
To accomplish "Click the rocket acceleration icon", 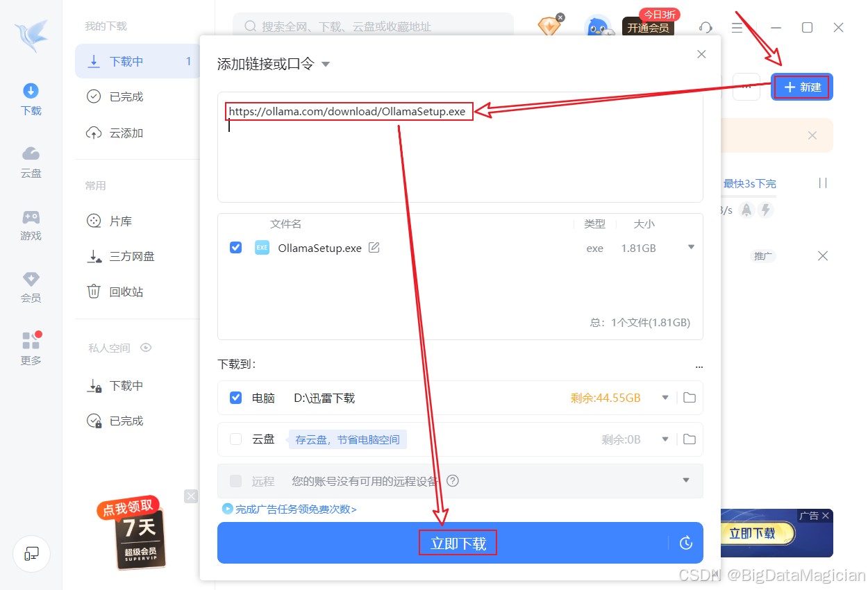I will [746, 210].
